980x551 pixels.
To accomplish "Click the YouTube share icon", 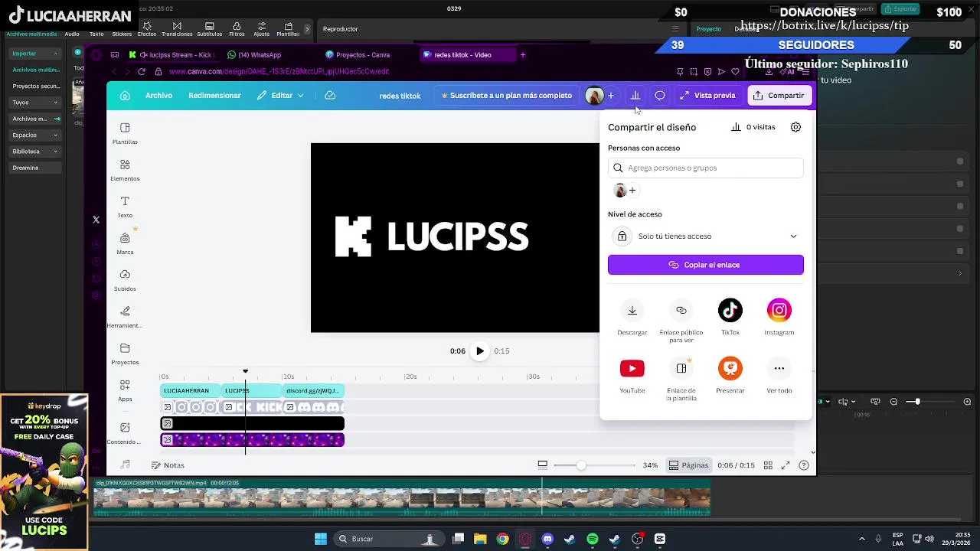I will [632, 368].
